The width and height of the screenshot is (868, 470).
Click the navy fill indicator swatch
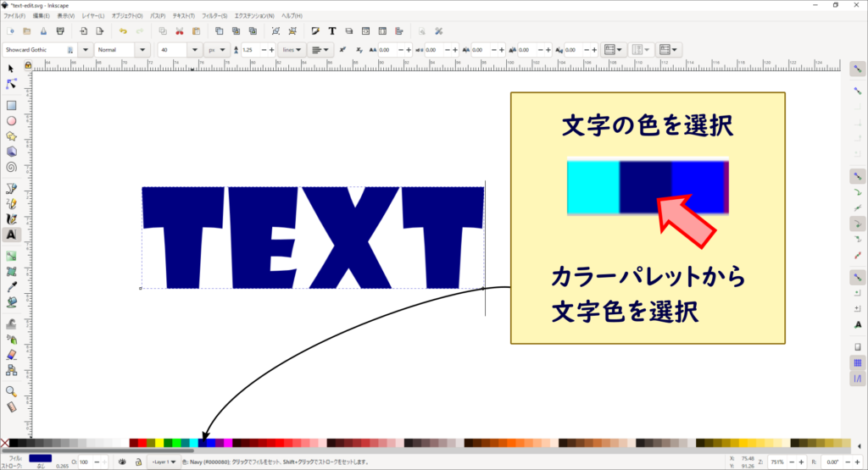(x=41, y=458)
